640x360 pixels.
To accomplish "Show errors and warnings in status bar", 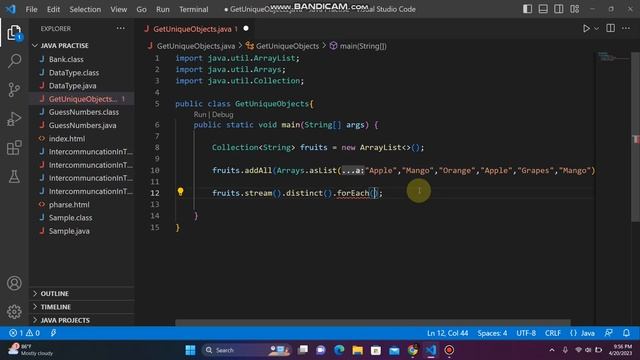I will tap(24, 333).
